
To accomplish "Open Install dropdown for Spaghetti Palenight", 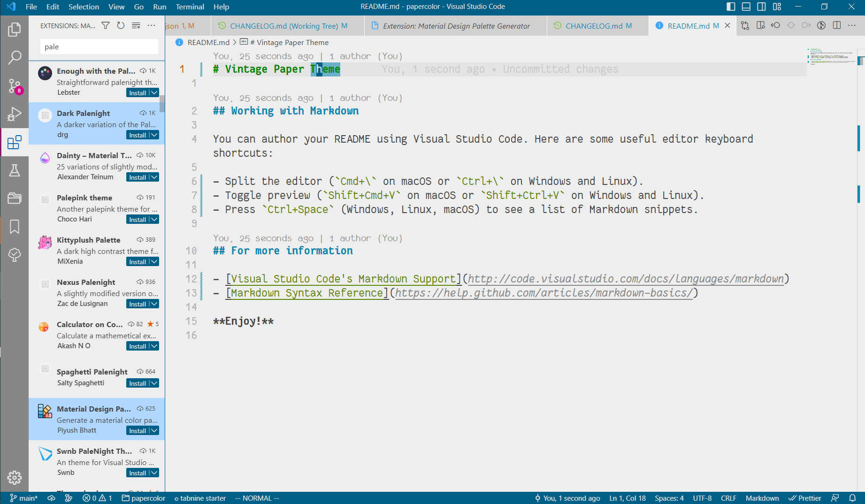I will coord(154,383).
